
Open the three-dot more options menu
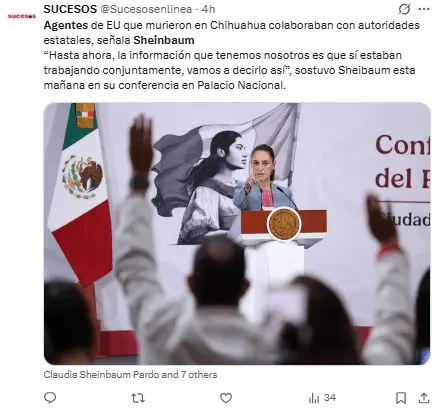tap(424, 9)
